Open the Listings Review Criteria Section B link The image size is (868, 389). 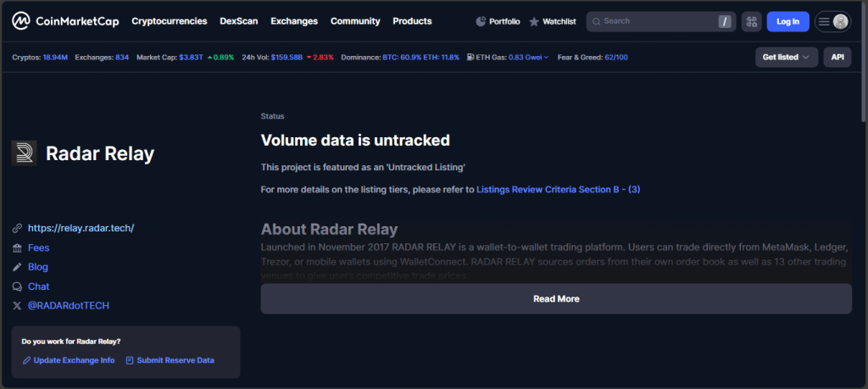point(558,190)
